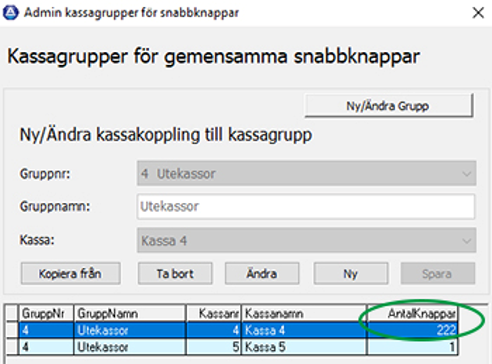The width and height of the screenshot is (492, 364).
Task: Click the Utekassor cell in the highlighted Kassa 4 row
Action: coord(130,330)
